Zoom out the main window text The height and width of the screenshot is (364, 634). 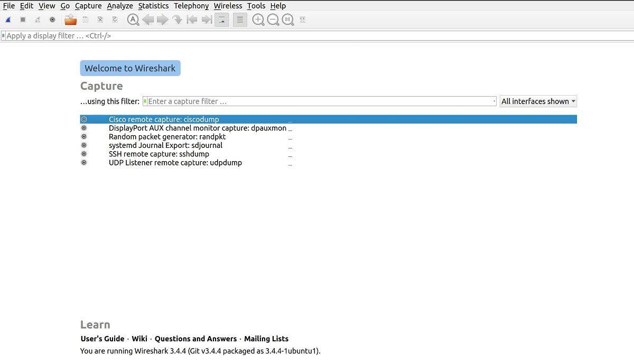(x=273, y=20)
